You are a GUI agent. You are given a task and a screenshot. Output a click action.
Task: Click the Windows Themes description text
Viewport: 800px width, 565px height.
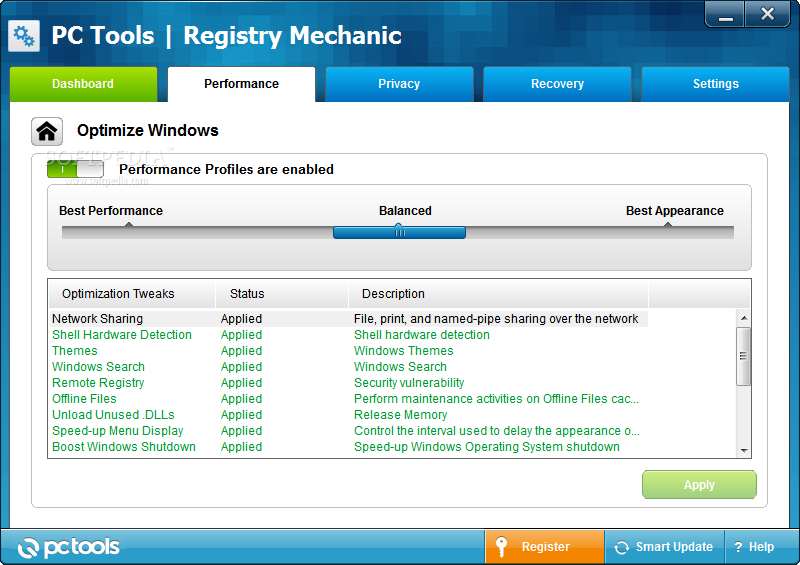coord(404,351)
